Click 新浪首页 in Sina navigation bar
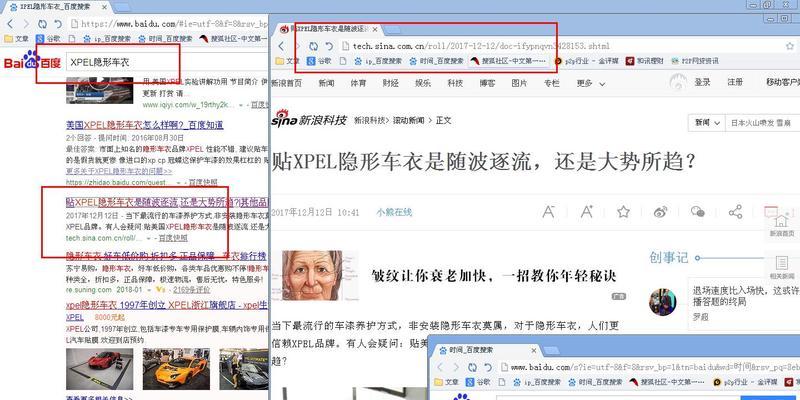The height and width of the screenshot is (400, 800). [287, 83]
